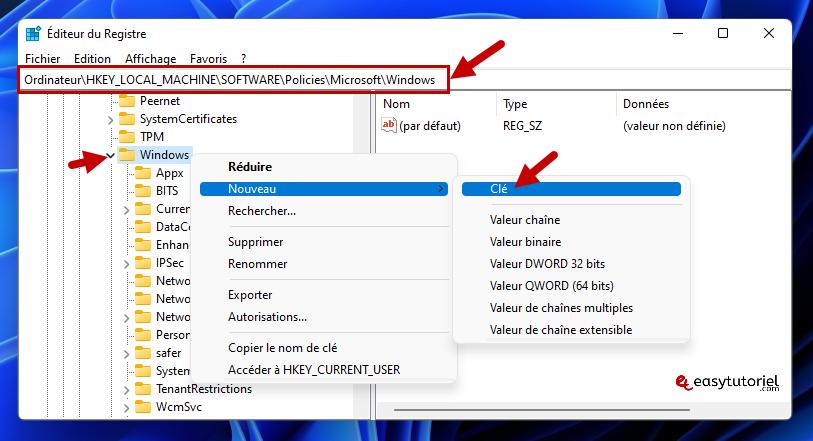Screen dimensions: 813x441
Task: Create a new Clé from the submenu
Action: 571,189
